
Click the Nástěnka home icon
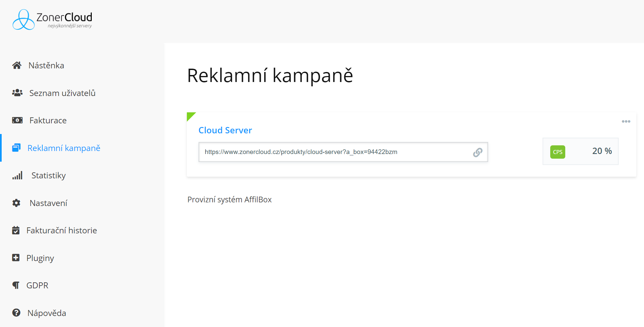[17, 65]
